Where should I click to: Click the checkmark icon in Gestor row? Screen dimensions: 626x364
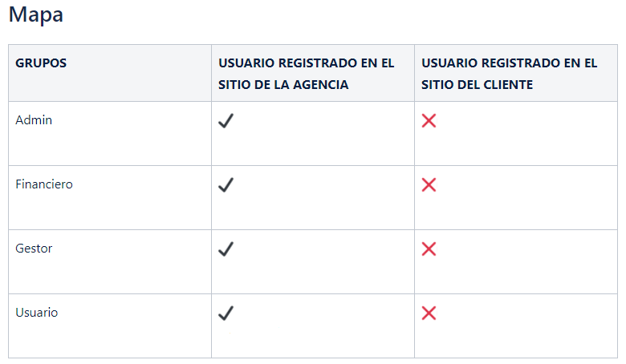coord(226,249)
